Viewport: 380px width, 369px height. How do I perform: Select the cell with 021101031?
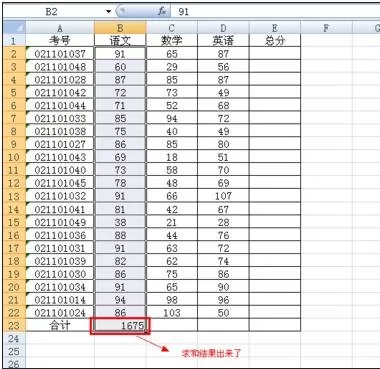coord(60,248)
